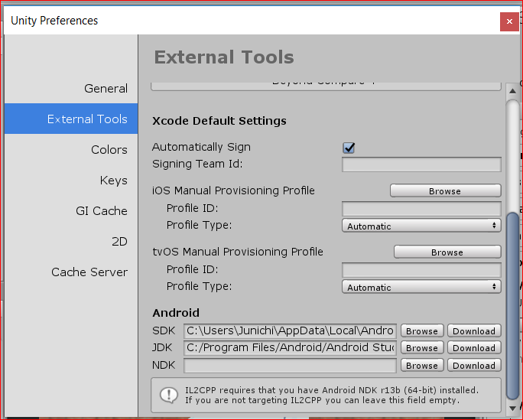The image size is (523, 420).
Task: Open the Colors preferences section
Action: [109, 150]
